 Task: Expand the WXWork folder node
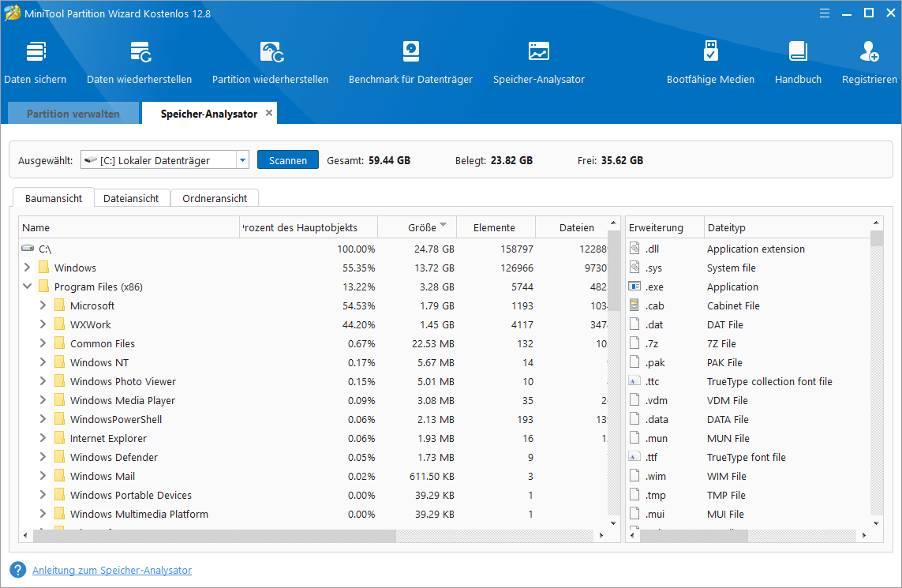click(x=43, y=324)
